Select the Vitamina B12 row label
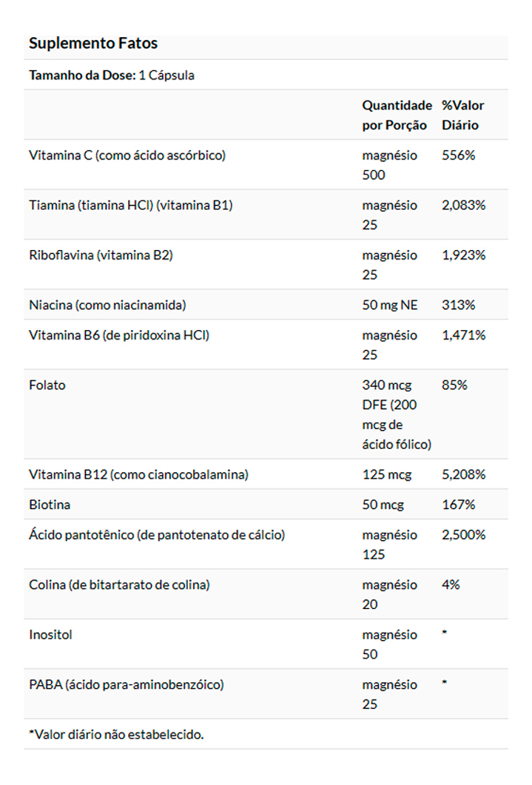The image size is (532, 785). click(x=138, y=475)
